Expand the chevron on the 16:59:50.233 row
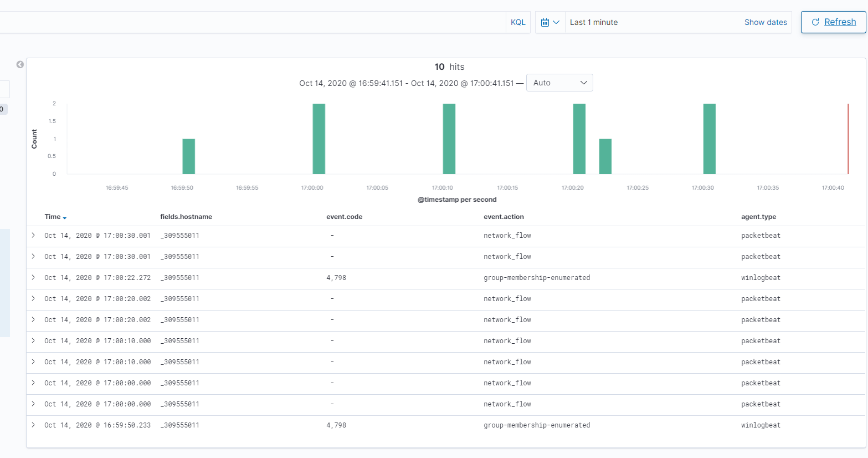The image size is (868, 458). click(33, 425)
